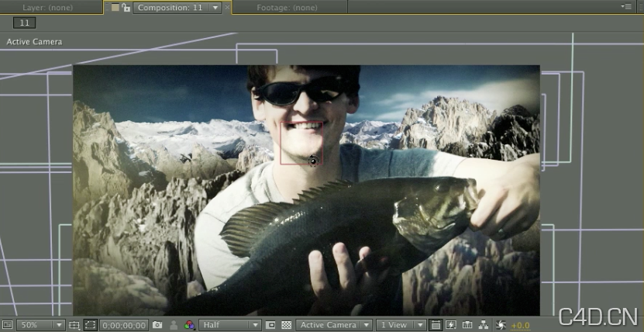
Task: Click the Fast Previews icon
Action: [451, 325]
